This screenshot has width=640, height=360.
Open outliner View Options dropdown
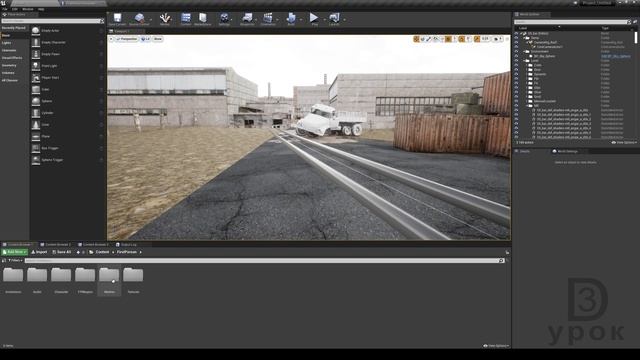[x=624, y=143]
